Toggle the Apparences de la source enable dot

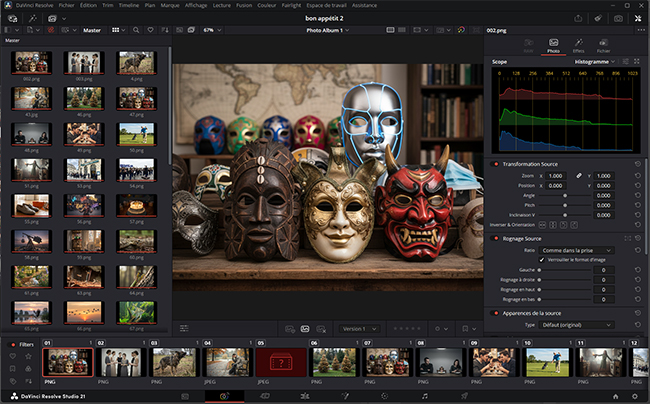(496, 313)
